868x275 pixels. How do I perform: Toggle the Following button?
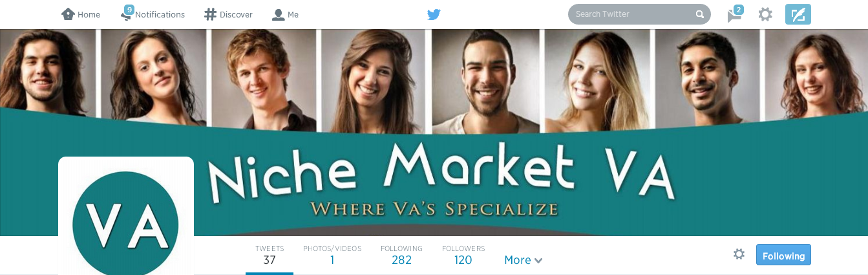coord(783,255)
